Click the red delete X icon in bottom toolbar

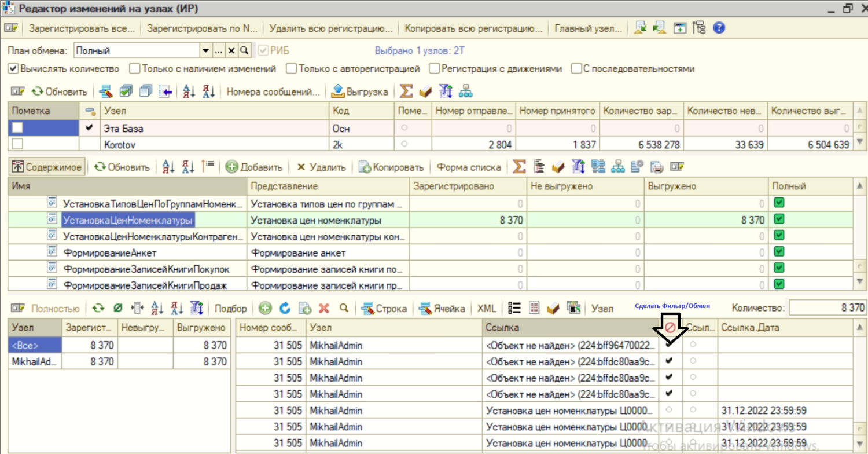tap(324, 309)
